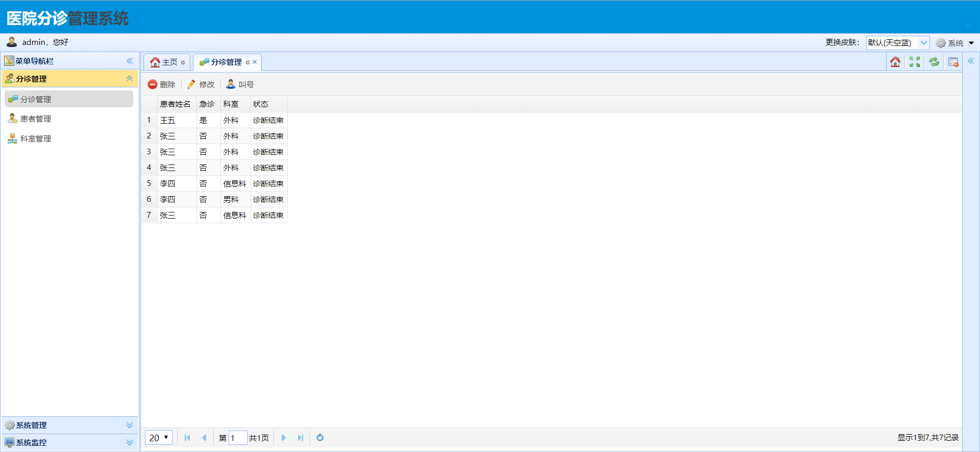Collapse the header with the top-right chevron
The width and height of the screenshot is (980, 452).
pos(969,25)
